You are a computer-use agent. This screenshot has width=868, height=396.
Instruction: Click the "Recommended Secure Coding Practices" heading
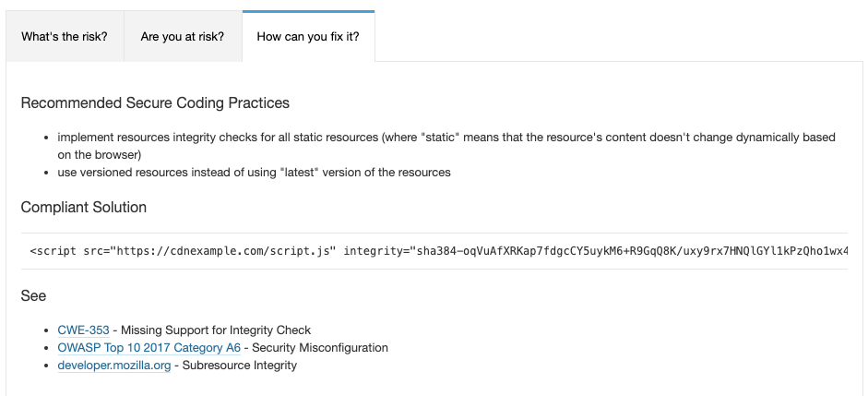tap(155, 103)
